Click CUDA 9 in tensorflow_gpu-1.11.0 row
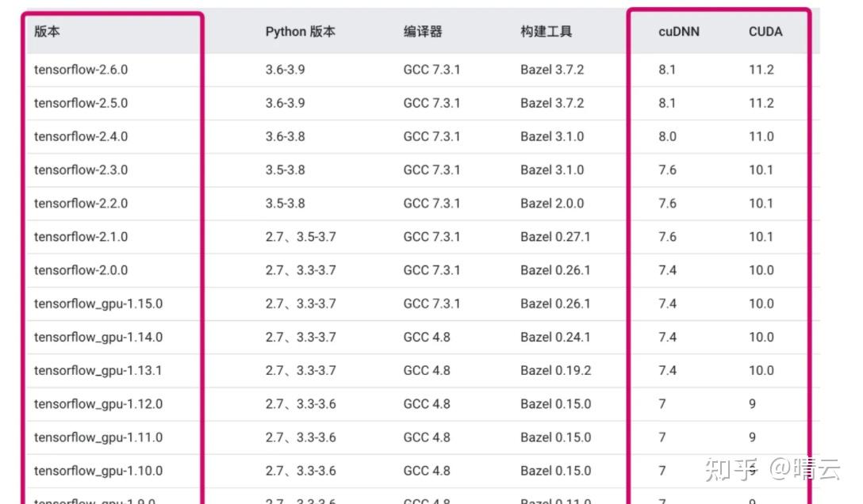The image size is (863, 504). point(753,437)
